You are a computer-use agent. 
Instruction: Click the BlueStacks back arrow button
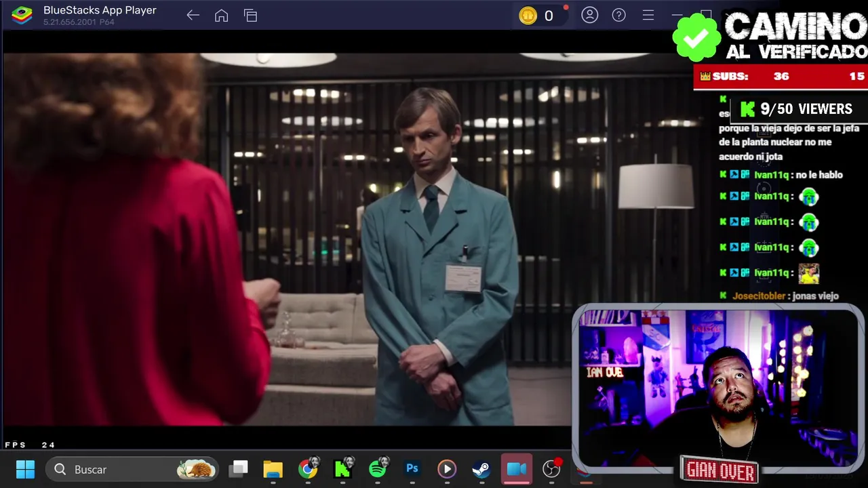(193, 15)
